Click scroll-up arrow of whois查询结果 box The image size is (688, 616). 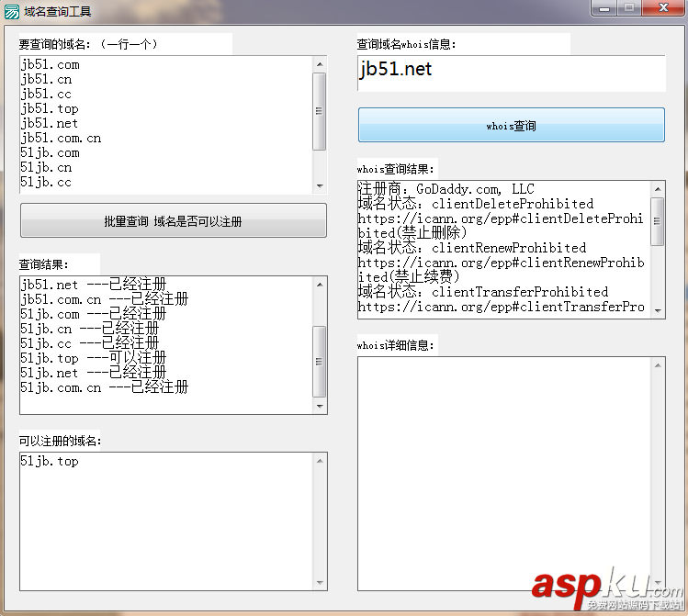click(x=658, y=189)
